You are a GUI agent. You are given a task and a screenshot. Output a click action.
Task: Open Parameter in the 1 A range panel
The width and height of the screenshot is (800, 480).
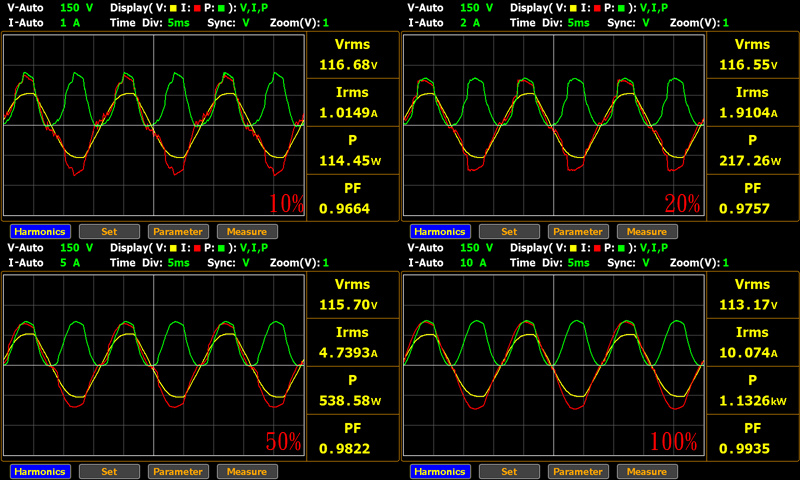pyautogui.click(x=178, y=232)
